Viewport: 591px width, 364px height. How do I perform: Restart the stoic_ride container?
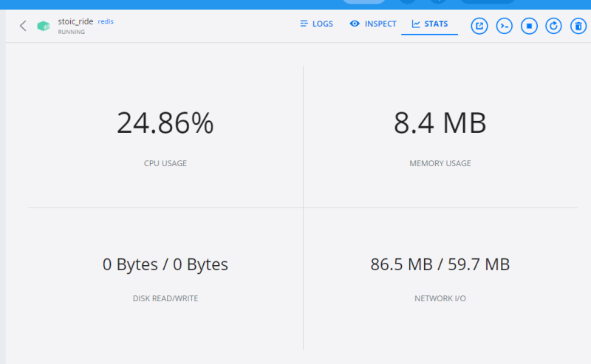pyautogui.click(x=553, y=26)
